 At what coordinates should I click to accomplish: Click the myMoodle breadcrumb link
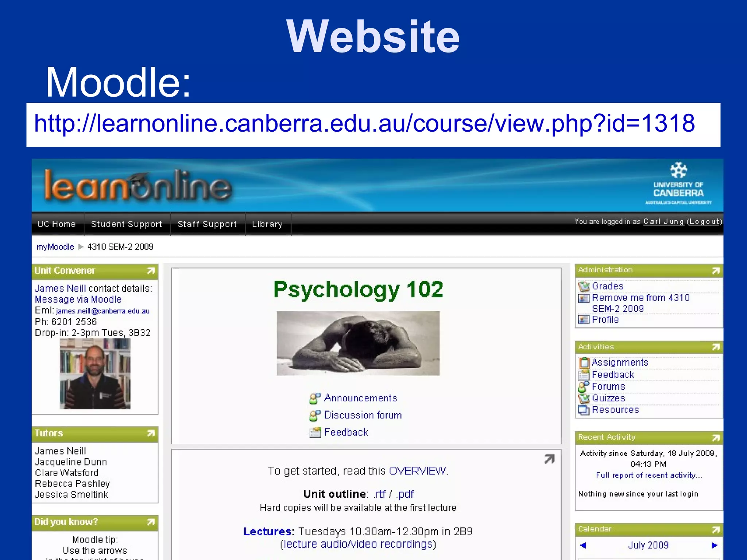(x=55, y=247)
